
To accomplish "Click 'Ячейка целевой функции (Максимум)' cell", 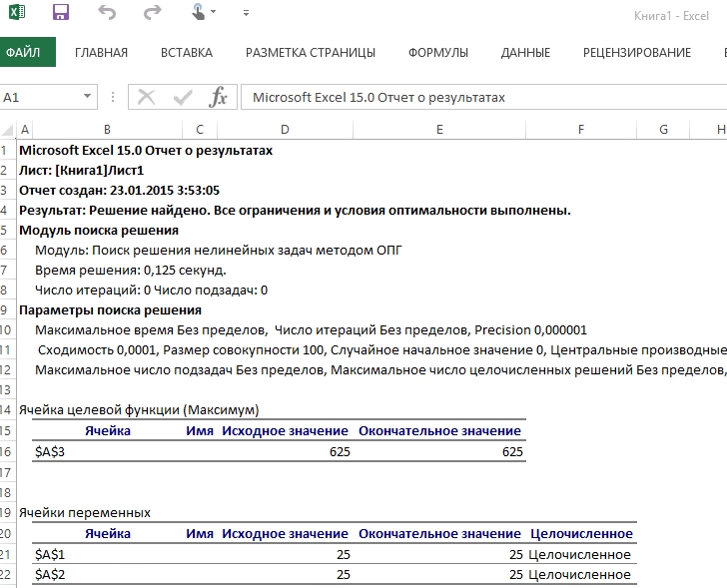I will 139,409.
